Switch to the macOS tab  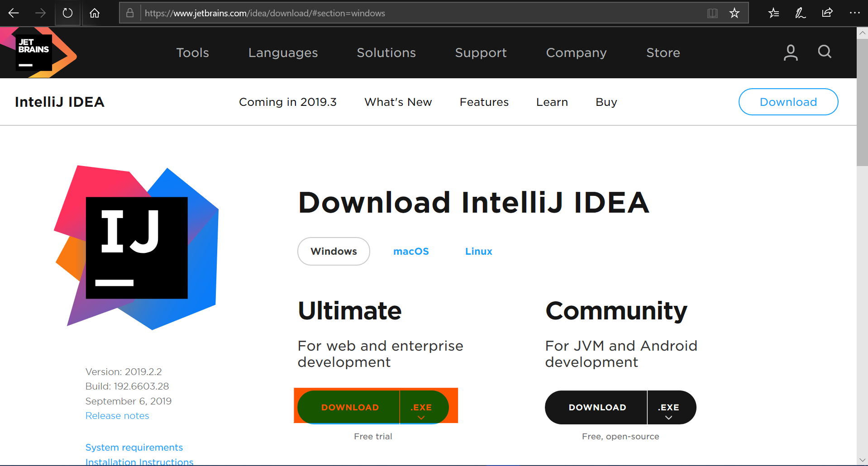coord(411,251)
